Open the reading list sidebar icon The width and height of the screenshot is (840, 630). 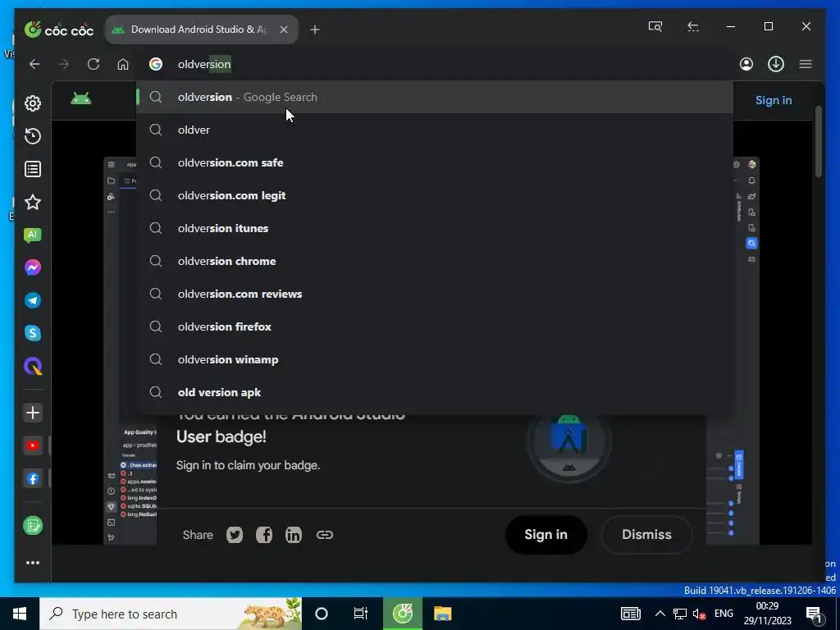[x=33, y=169]
